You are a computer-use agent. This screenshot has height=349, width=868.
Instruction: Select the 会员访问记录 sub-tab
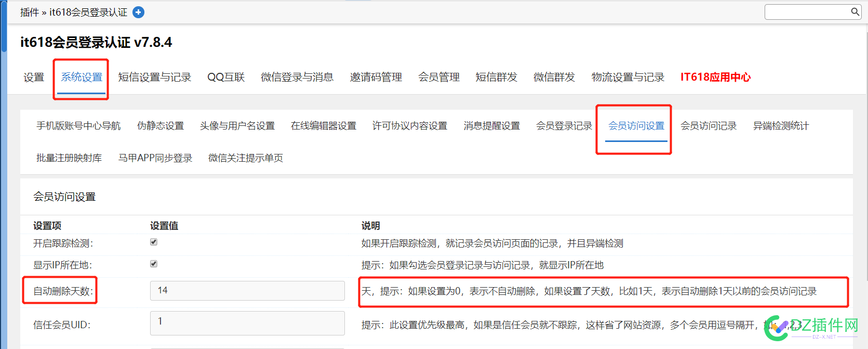click(x=709, y=126)
